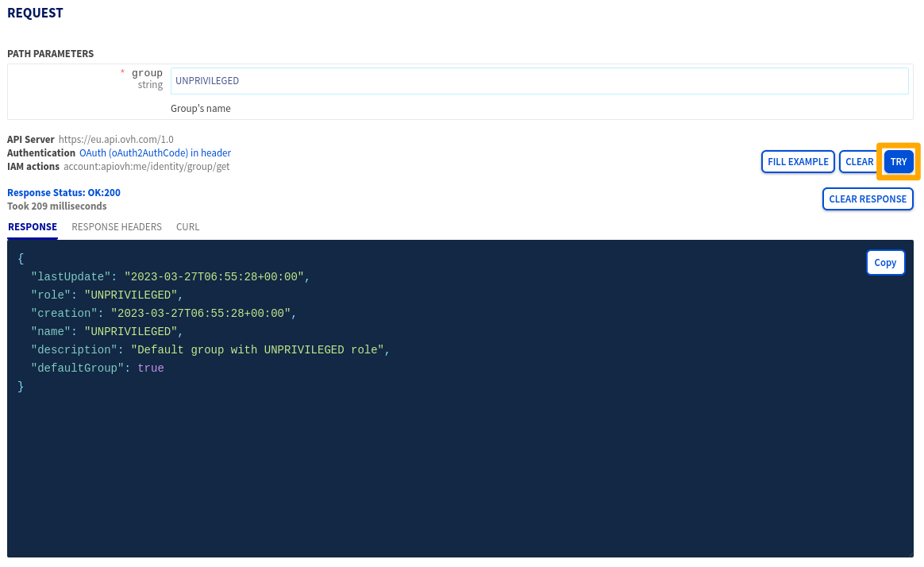
Task: Open the OAuth (oAuth2AuthCode) in header link
Action: 155,152
